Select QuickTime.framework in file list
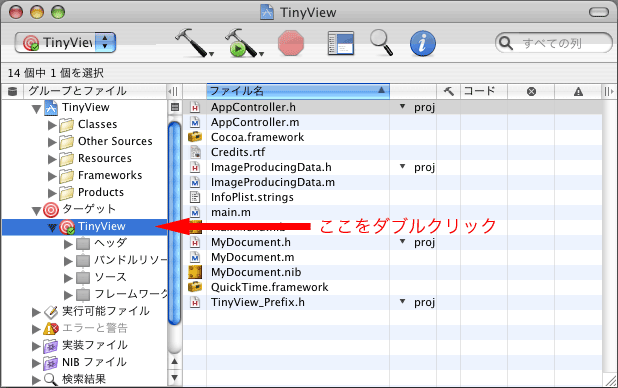This screenshot has width=618, height=388. click(269, 287)
